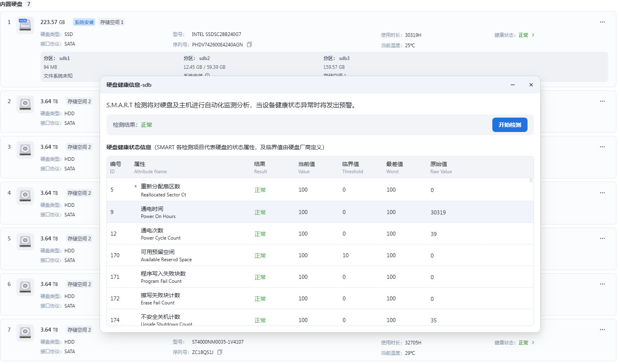Click the 存储空间 1 tag on disk 1
Image resolution: width=620 pixels, height=364 pixels.
tap(112, 22)
